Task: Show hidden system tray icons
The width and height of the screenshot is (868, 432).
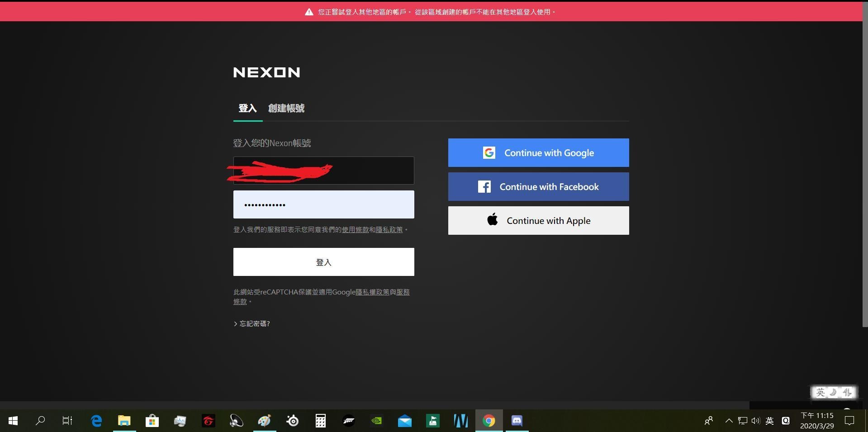Action: 729,421
